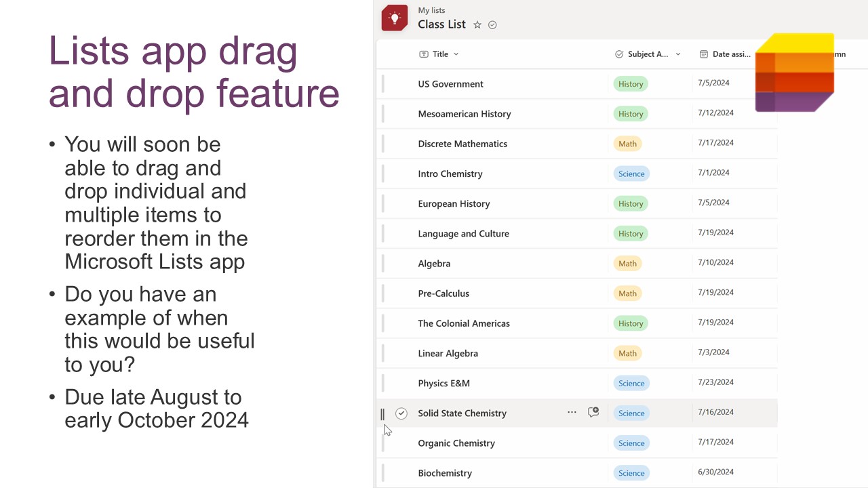Open the European History item
This screenshot has height=488, width=868.
454,203
